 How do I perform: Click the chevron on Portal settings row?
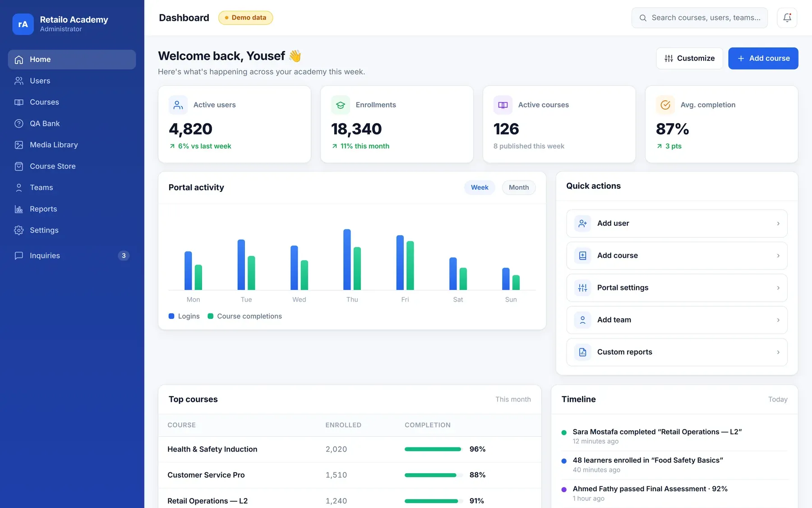click(778, 288)
